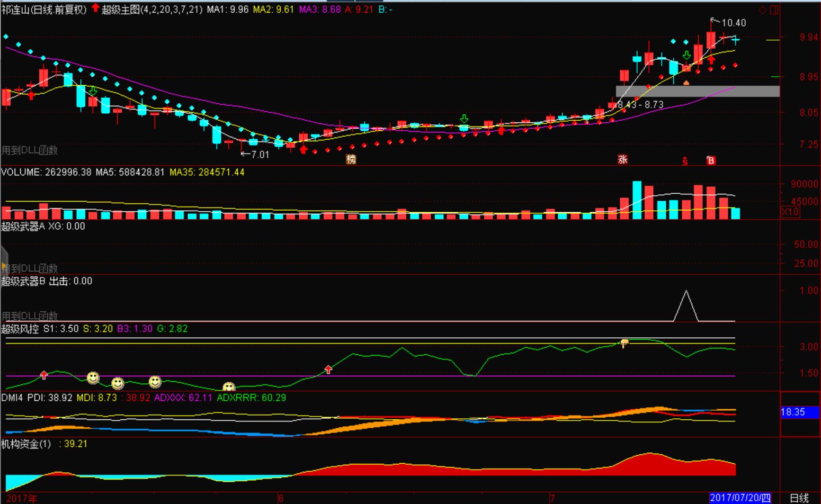Click the ADXXX: 62.11 readout
Viewport: 821px width, 504px height.
(183, 398)
